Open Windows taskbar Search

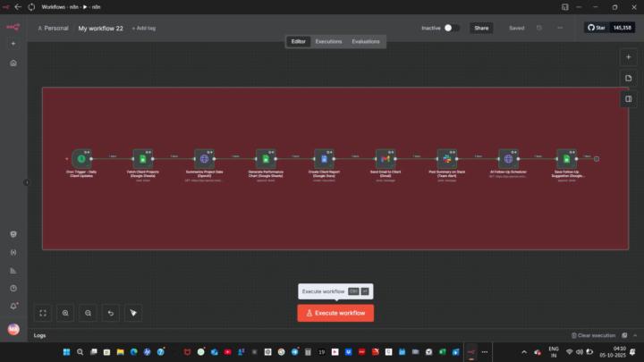coord(80,352)
